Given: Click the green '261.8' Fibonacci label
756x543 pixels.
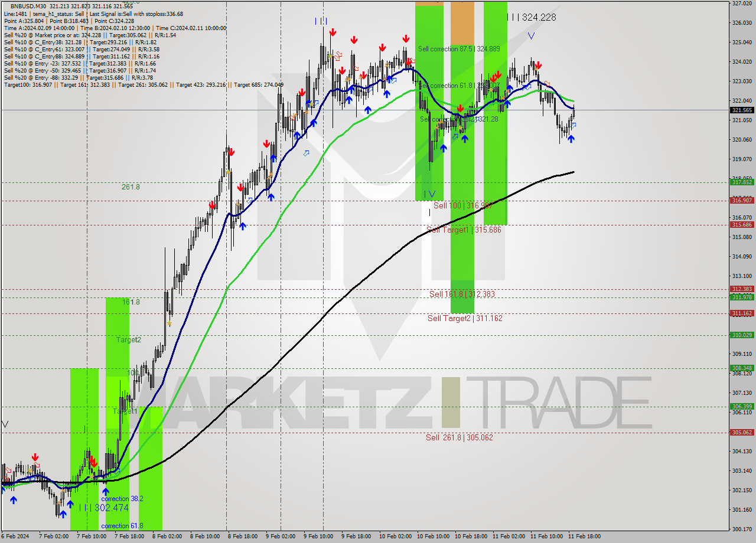Looking at the screenshot, I should pyautogui.click(x=131, y=187).
